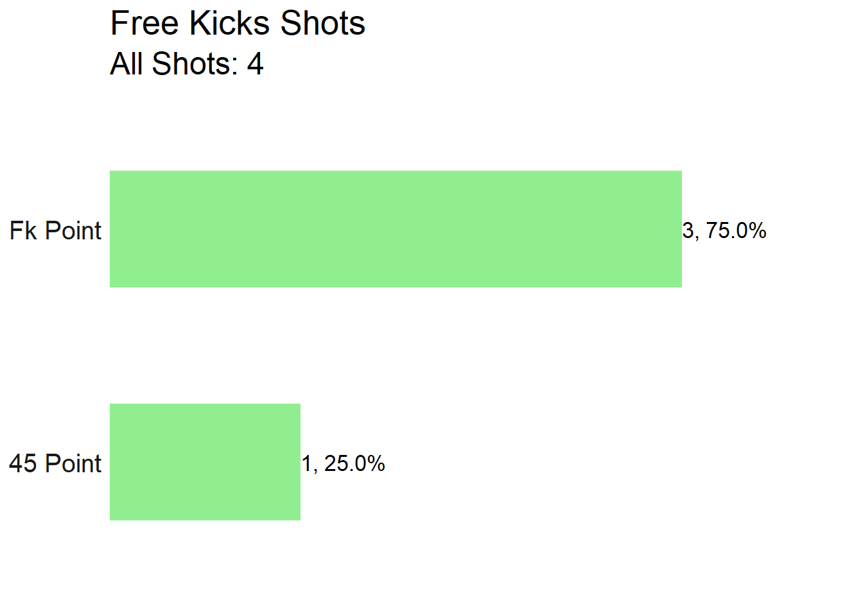Click the count "3" beside Fk Point bar

688,230
